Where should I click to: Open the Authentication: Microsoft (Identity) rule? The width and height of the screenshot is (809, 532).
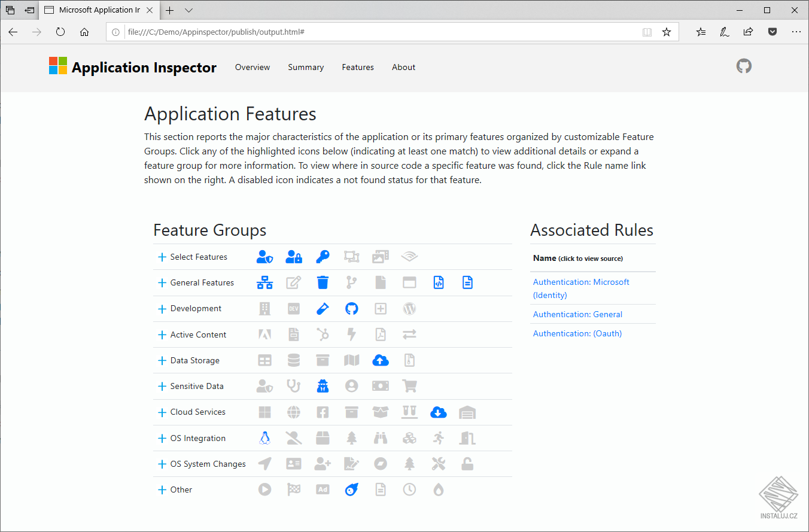(x=581, y=288)
